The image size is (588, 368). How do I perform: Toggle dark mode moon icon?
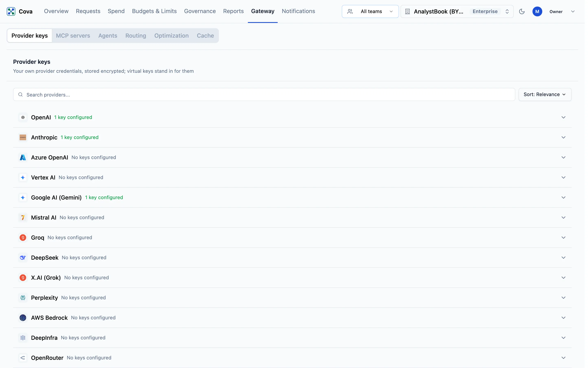coord(521,11)
